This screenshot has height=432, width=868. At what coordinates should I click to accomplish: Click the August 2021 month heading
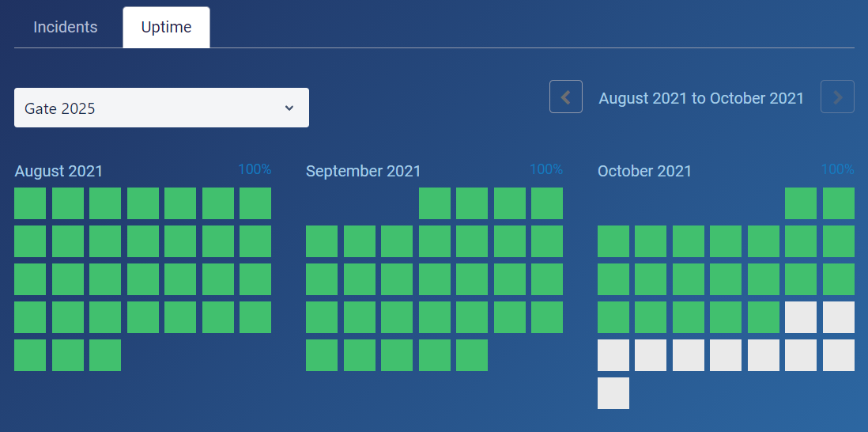(x=58, y=171)
